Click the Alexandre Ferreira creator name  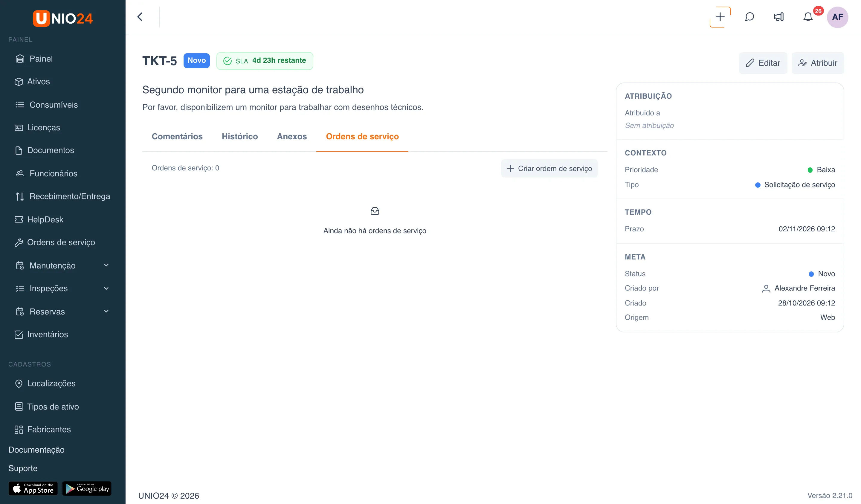click(x=804, y=288)
